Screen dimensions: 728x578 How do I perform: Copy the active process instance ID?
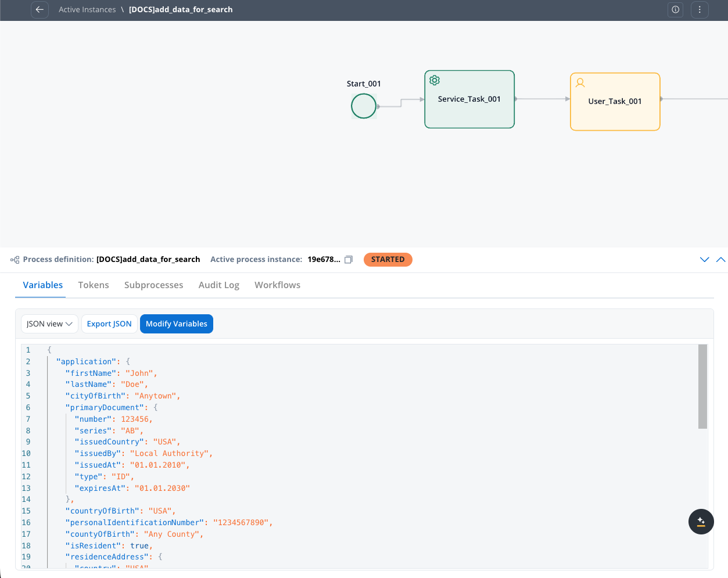point(348,260)
